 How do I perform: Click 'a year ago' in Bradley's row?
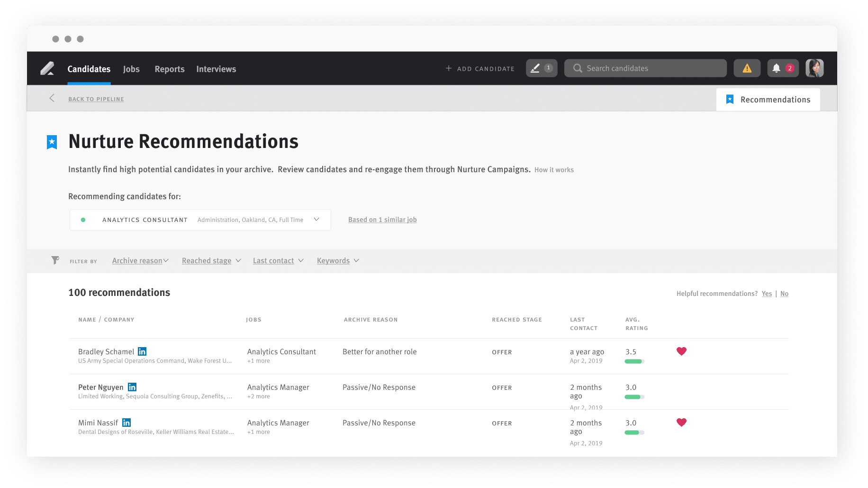[587, 351]
